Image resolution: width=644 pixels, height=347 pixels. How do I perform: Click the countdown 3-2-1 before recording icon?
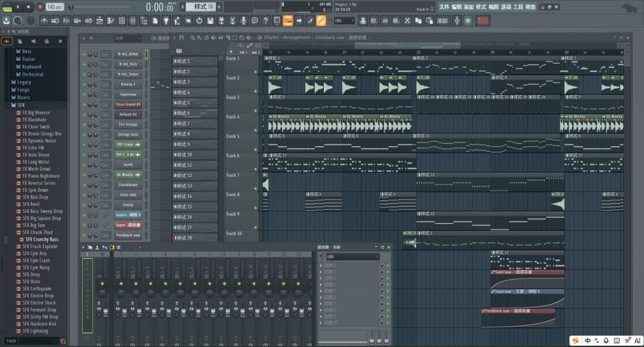66,20
